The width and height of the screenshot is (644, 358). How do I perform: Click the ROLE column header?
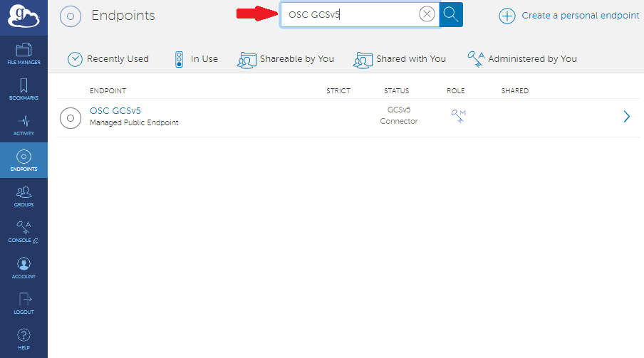tap(456, 90)
